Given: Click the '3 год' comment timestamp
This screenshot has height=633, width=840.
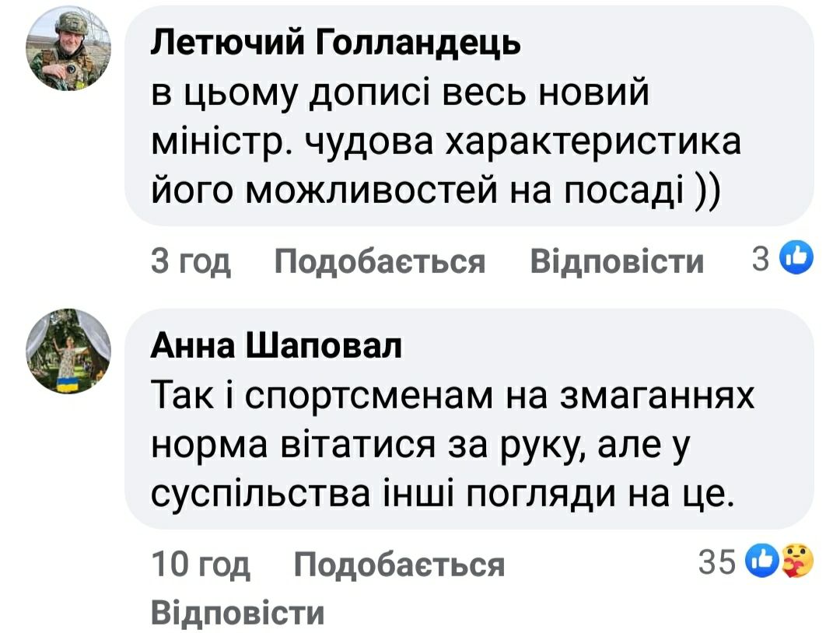Looking at the screenshot, I should (x=191, y=262).
